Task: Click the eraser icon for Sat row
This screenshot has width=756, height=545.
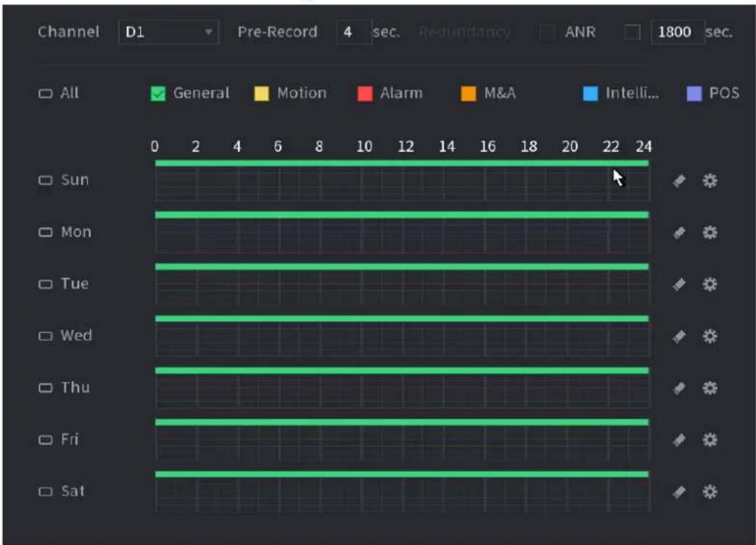Action: click(679, 492)
